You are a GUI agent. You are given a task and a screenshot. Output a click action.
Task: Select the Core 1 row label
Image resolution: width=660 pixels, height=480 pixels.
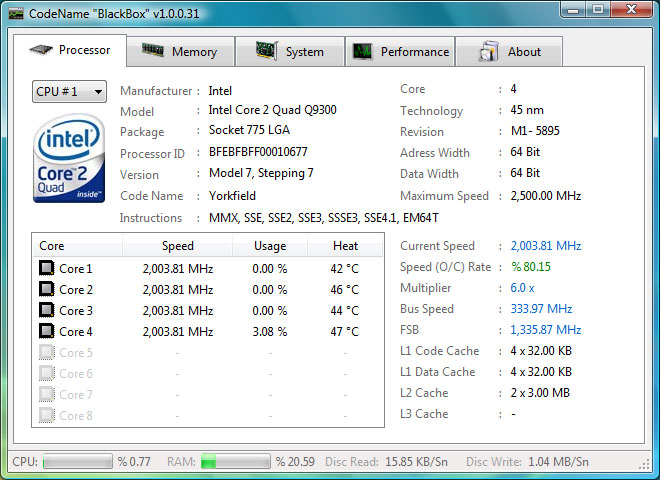[x=76, y=269]
